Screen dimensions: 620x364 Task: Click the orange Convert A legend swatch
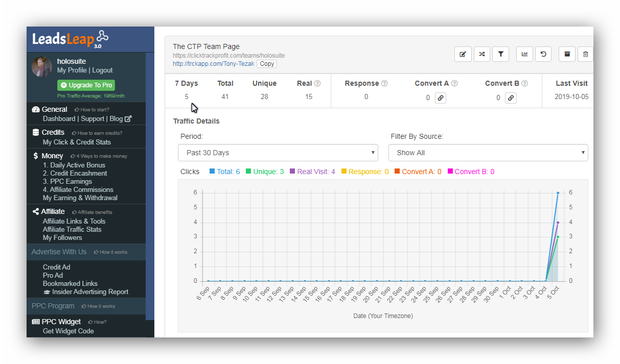(397, 172)
